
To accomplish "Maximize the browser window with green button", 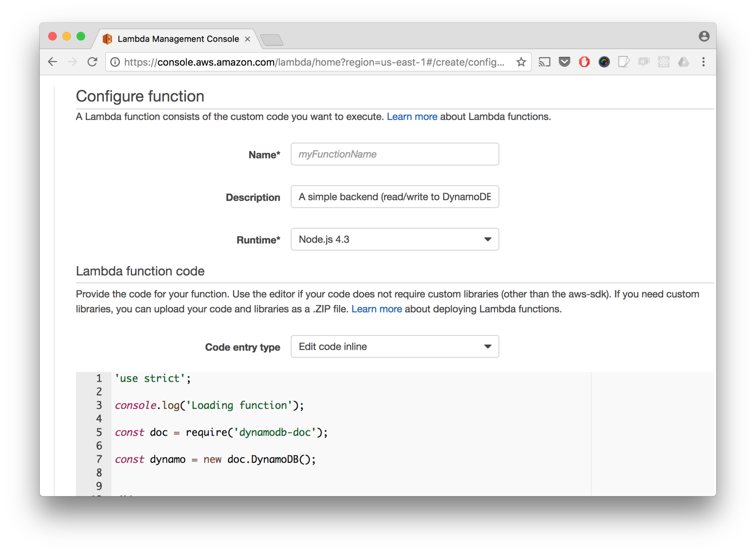I will pos(81,36).
